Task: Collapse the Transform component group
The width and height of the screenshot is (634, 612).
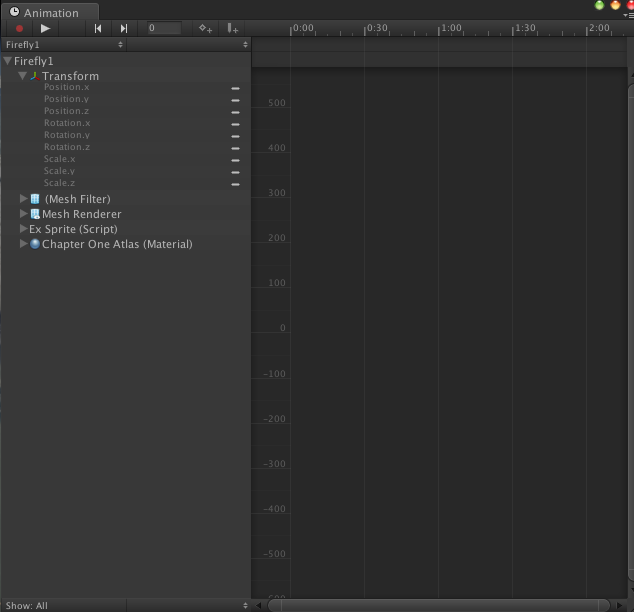Action: (23, 76)
